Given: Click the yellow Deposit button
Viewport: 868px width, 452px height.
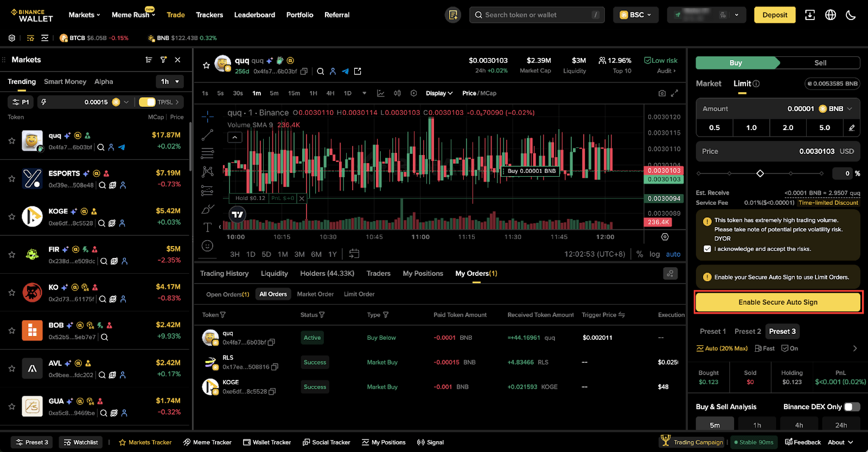Looking at the screenshot, I should click(x=775, y=15).
